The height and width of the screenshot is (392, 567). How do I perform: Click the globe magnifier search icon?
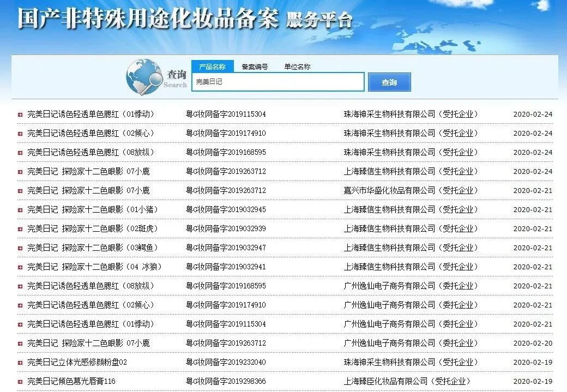[x=144, y=77]
